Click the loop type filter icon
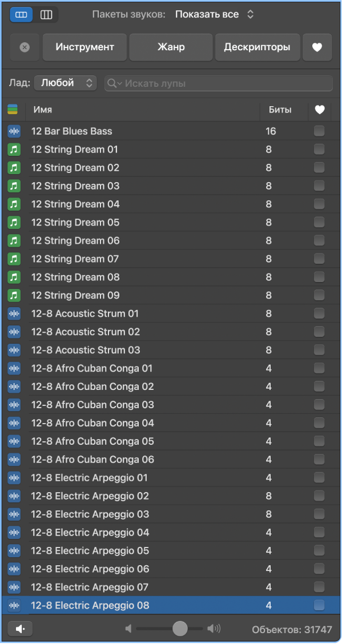The height and width of the screenshot is (644, 342). (x=13, y=110)
